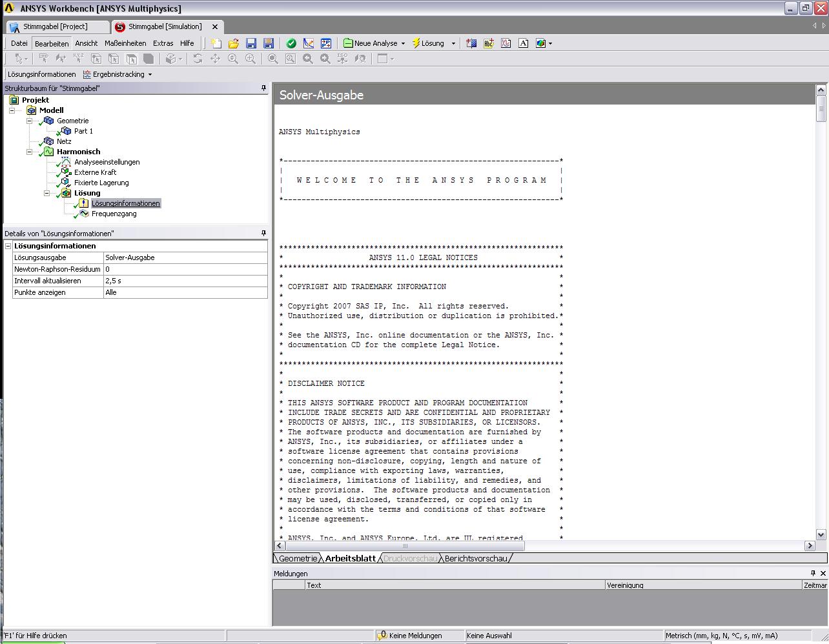Click the chart with pencil toolbar icon
Screen dimensions: 829x644
point(309,43)
